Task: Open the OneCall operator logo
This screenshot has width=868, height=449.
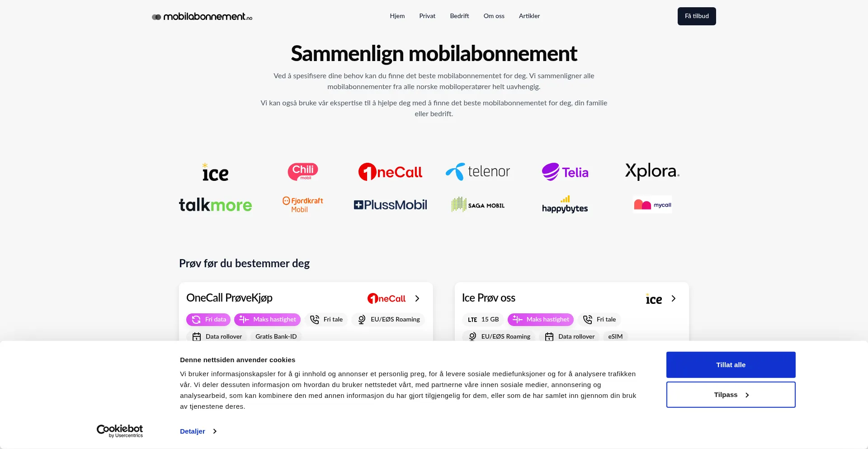Action: tap(390, 172)
